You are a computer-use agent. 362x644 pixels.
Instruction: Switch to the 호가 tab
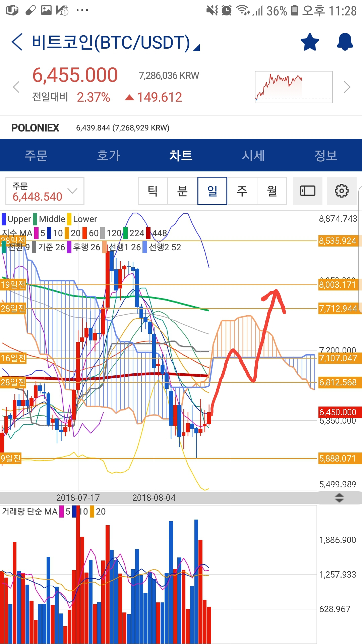(x=109, y=155)
